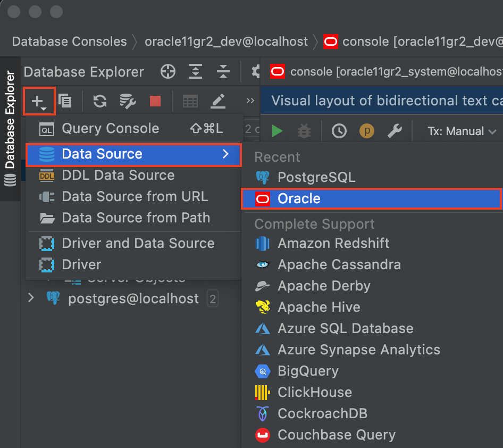Choose Azure Synapse Analytics data source

coord(372,350)
